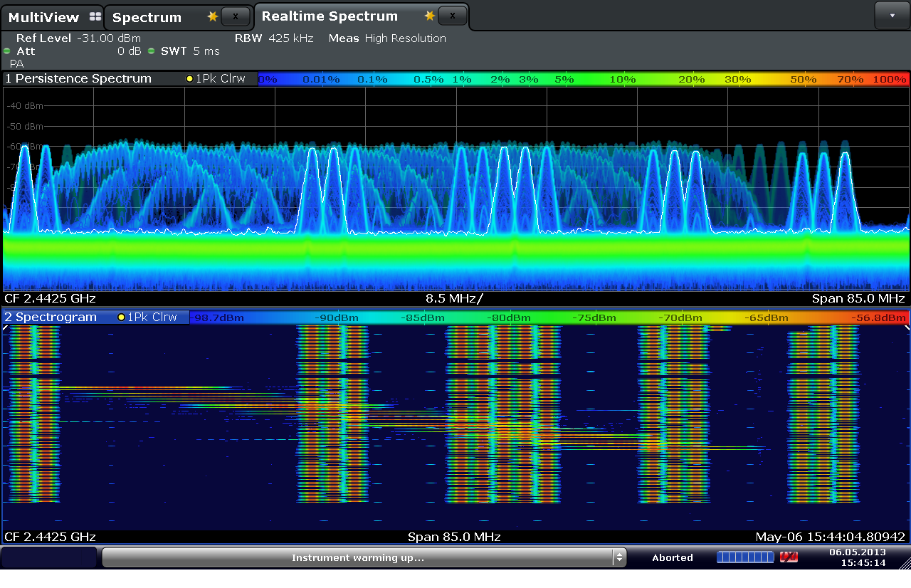Open the MultiView grid icon
The width and height of the screenshot is (911, 588).
click(x=95, y=17)
